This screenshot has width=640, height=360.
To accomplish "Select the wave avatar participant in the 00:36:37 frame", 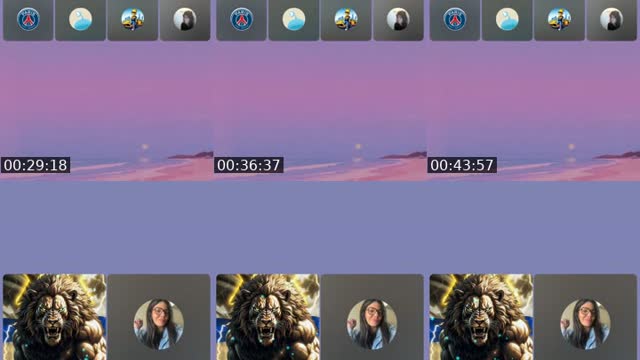I will 293,19.
